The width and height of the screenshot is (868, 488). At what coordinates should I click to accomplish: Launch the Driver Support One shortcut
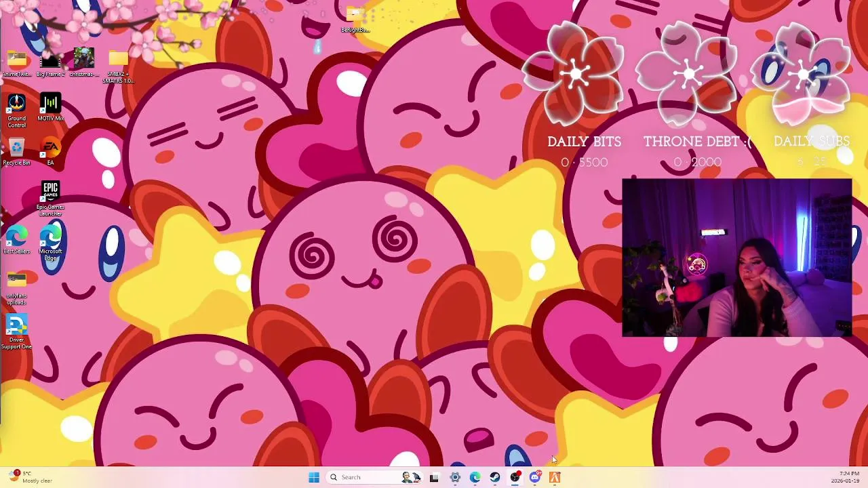pyautogui.click(x=17, y=332)
